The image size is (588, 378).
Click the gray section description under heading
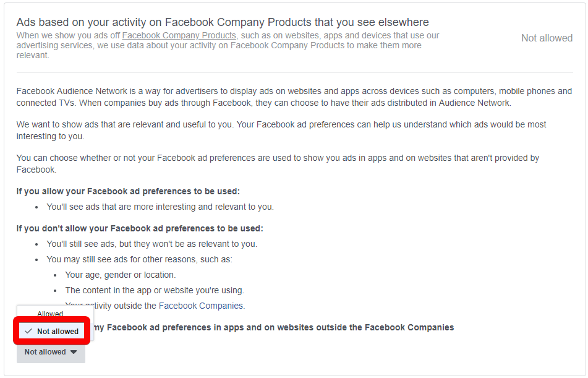[x=228, y=45]
